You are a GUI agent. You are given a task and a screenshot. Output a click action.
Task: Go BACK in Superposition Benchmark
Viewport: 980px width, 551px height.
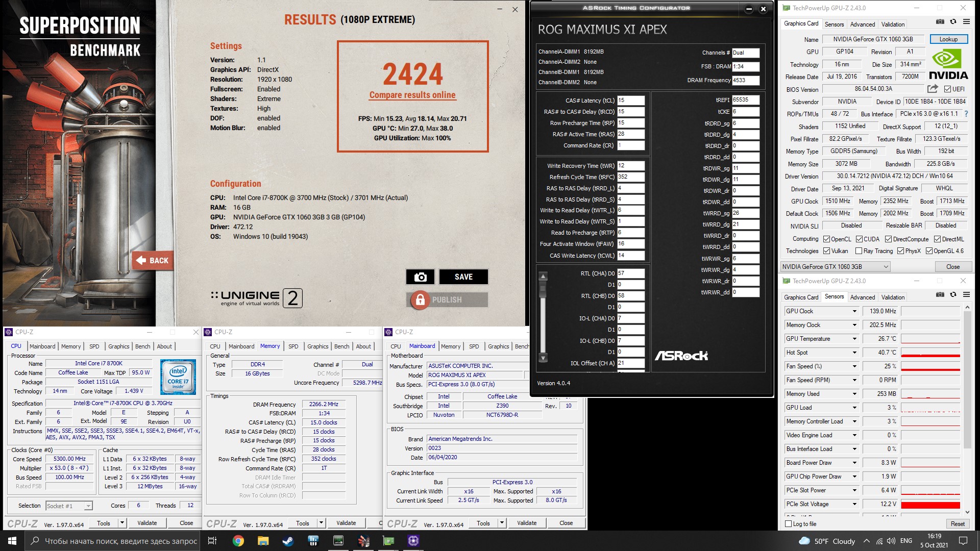tap(152, 260)
